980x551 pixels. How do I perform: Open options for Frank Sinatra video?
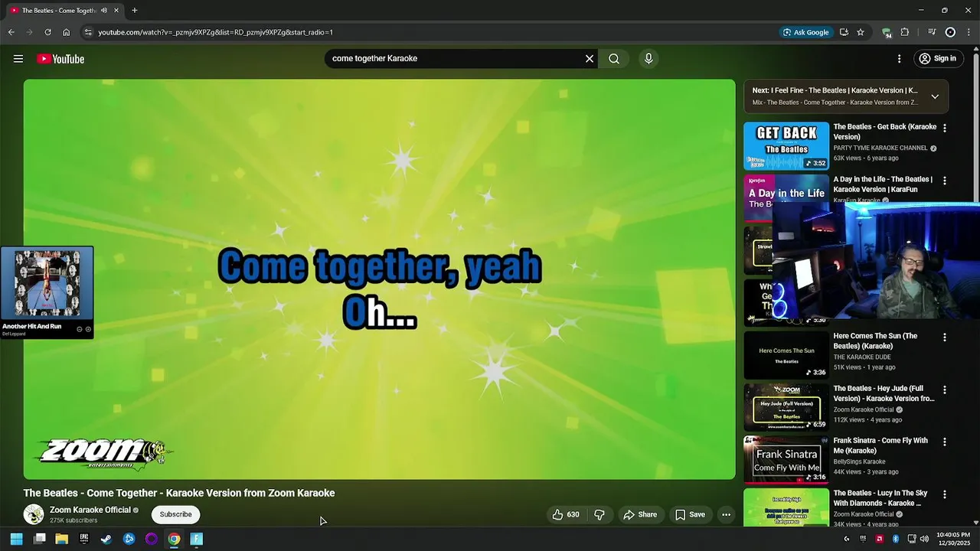pyautogui.click(x=944, y=442)
